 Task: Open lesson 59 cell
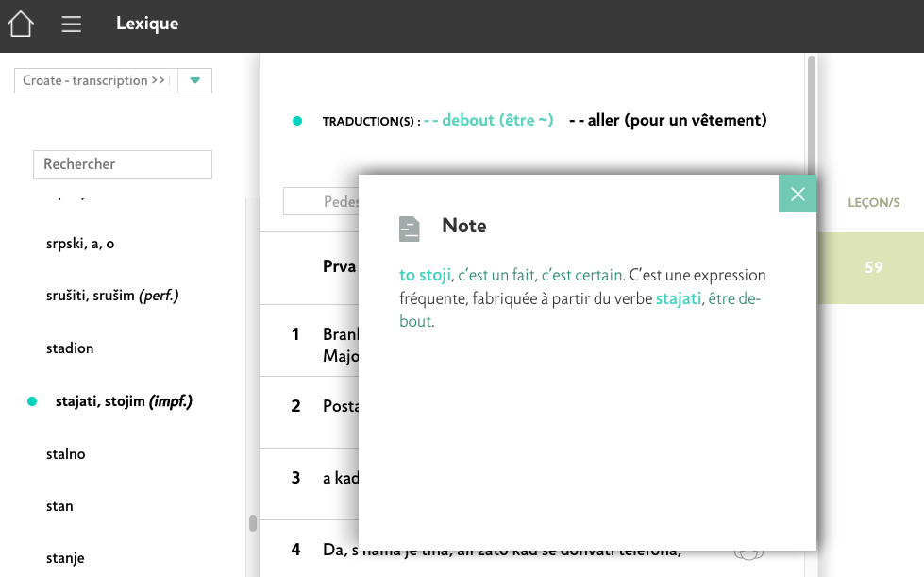click(x=873, y=268)
